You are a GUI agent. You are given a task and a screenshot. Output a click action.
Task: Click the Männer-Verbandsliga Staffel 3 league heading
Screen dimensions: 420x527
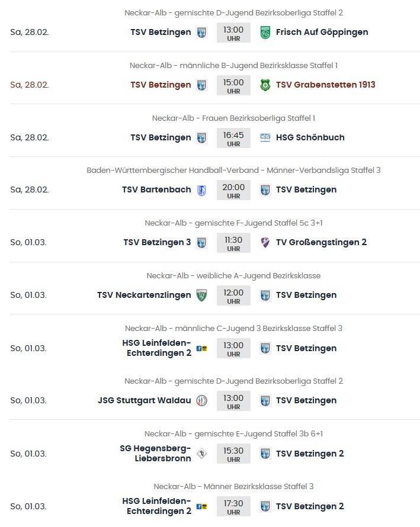click(233, 171)
